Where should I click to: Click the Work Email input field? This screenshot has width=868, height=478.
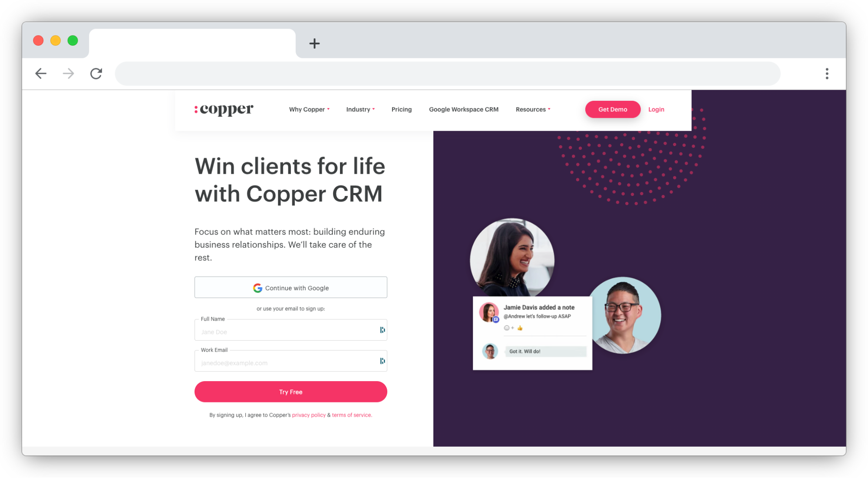(291, 362)
